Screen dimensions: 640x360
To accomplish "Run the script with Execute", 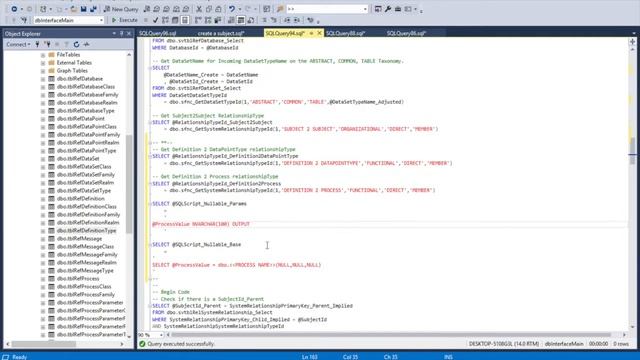I will tap(125, 20).
